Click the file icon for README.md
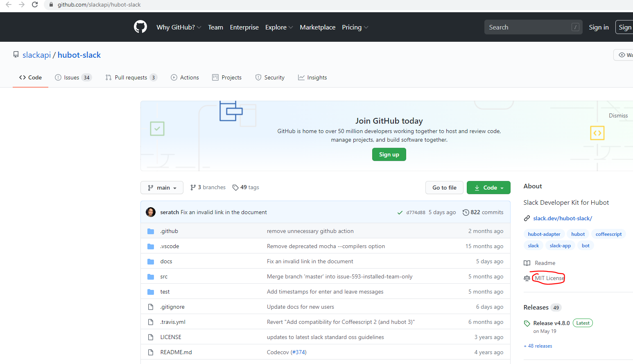 151,353
